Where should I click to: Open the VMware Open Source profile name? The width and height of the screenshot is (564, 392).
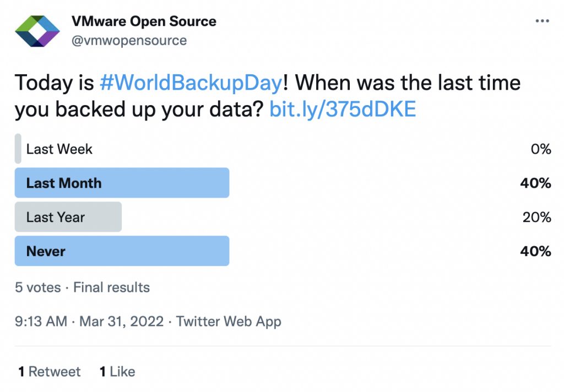pyautogui.click(x=144, y=21)
